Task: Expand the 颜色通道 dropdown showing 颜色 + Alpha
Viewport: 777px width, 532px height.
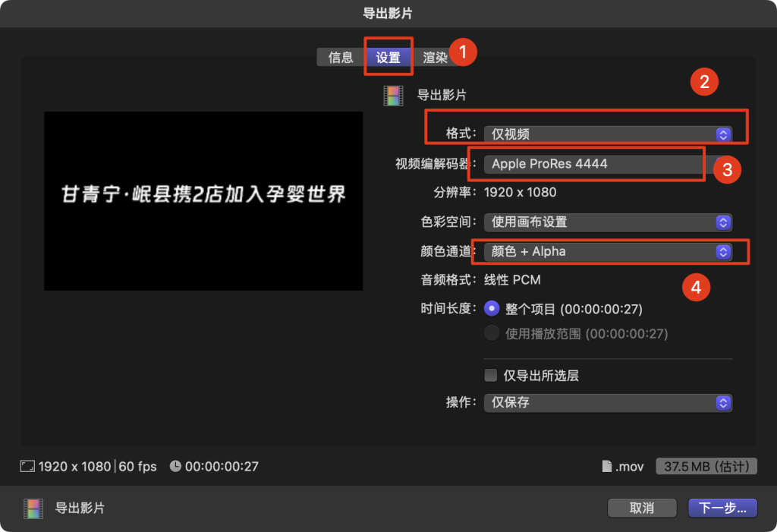Action: (x=607, y=251)
